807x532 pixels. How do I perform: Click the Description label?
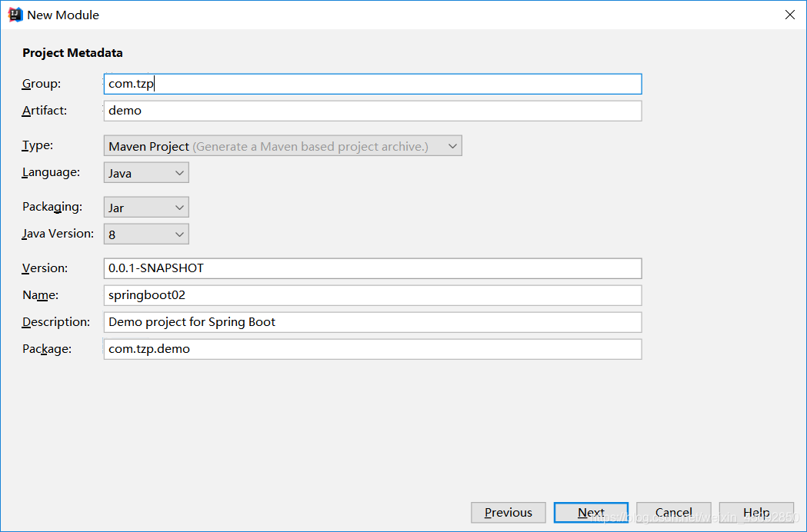click(x=56, y=322)
